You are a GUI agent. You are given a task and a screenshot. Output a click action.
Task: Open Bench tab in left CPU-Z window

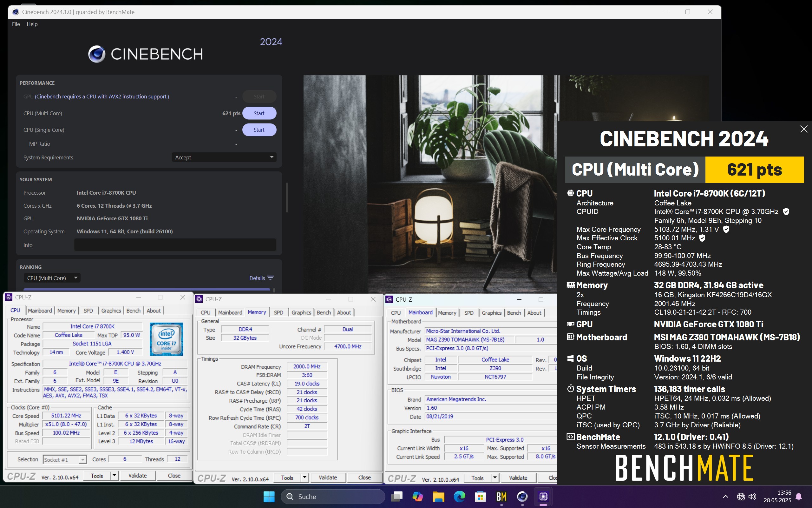(133, 311)
